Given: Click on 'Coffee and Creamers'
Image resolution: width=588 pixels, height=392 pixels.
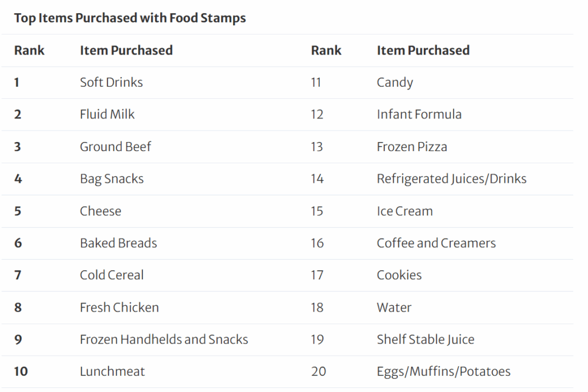Looking at the screenshot, I should [x=436, y=243].
